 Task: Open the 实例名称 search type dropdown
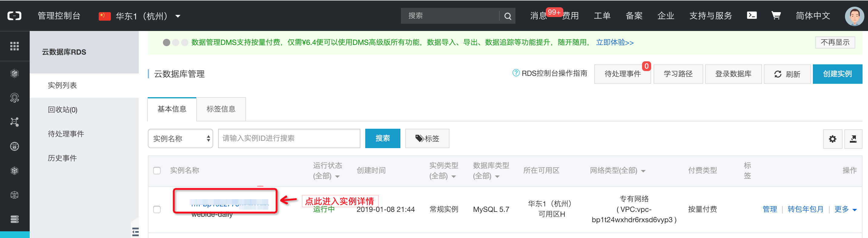[x=180, y=138]
